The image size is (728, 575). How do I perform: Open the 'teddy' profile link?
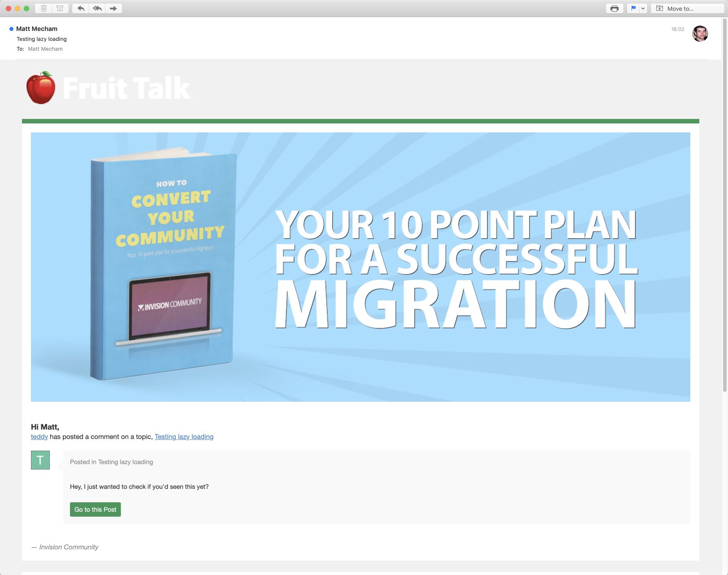pos(39,437)
